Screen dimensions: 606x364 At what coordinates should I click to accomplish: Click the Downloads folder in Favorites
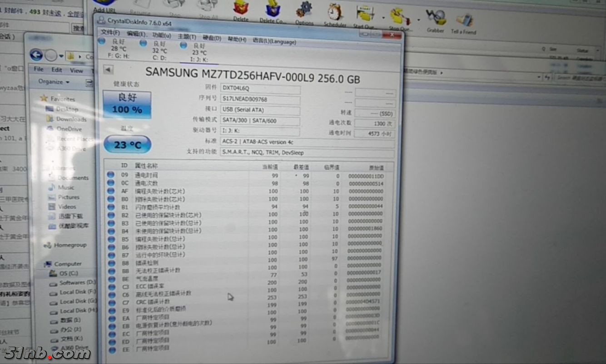71,119
